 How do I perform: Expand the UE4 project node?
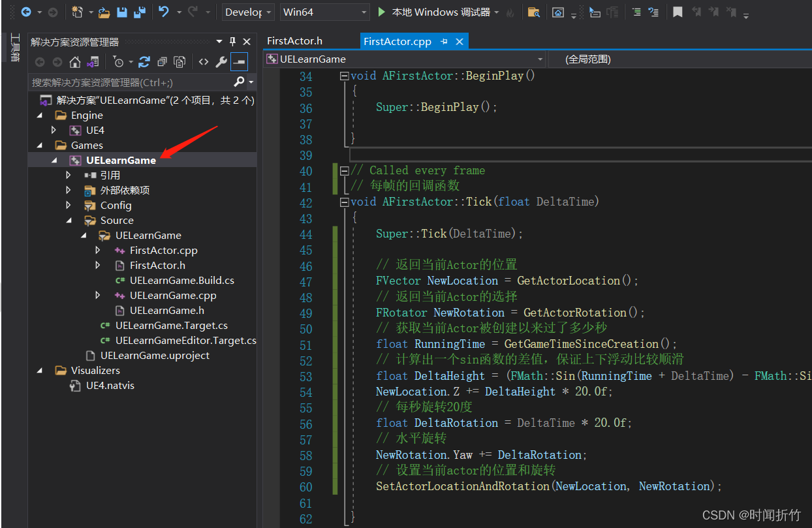pos(54,130)
